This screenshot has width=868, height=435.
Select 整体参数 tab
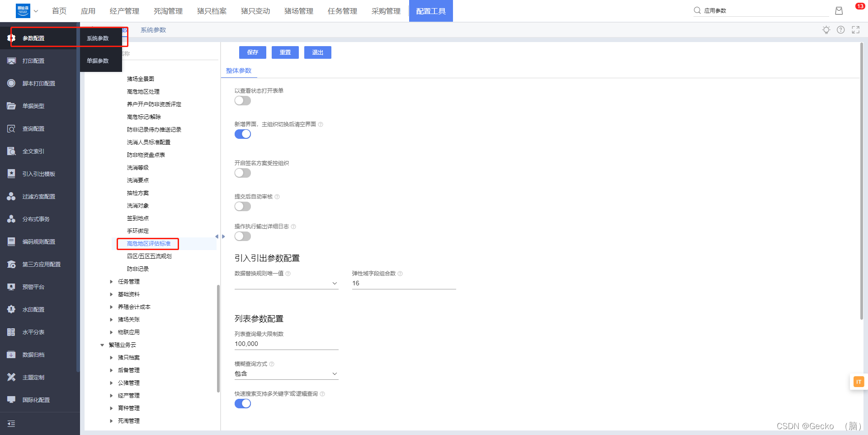239,71
